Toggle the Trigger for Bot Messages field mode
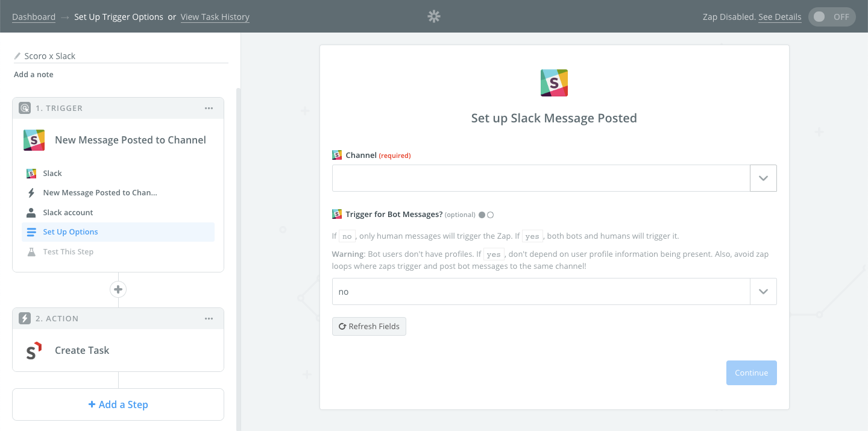Viewport: 868px width, 431px height. point(486,215)
